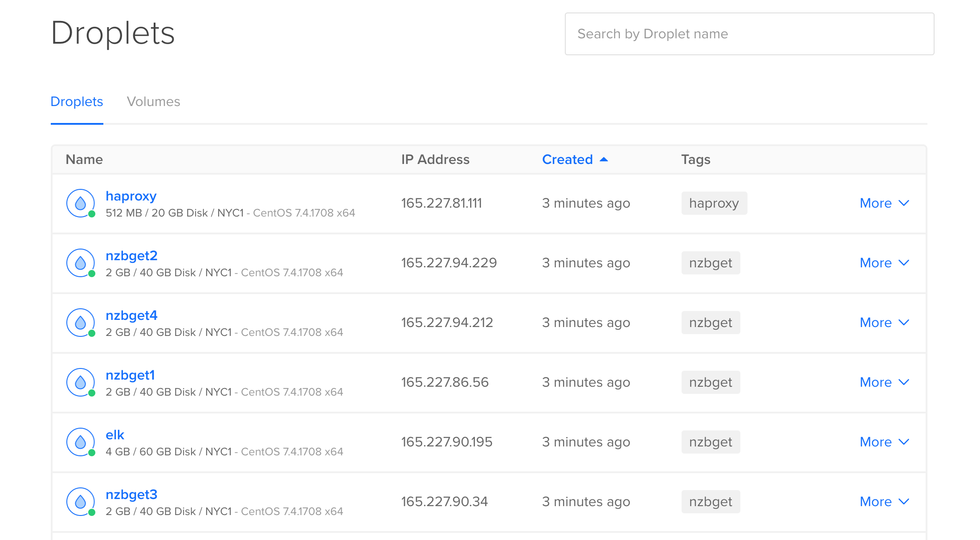Click the nzbget2 droplet icon
Image resolution: width=980 pixels, height=540 pixels.
click(x=80, y=263)
